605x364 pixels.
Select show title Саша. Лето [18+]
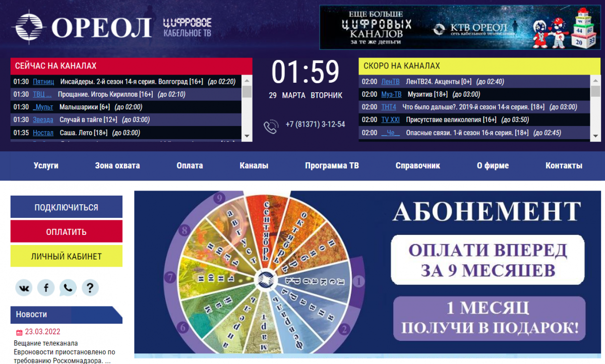tap(83, 133)
